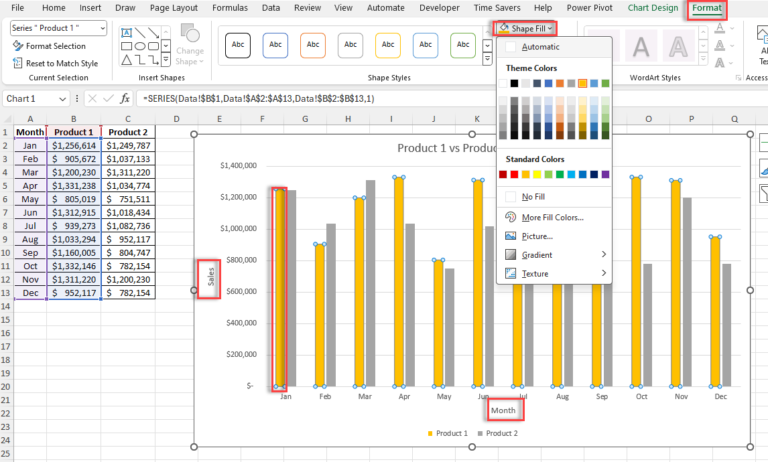
Task: Click the yellow Dec bar in chart
Action: tap(716, 312)
